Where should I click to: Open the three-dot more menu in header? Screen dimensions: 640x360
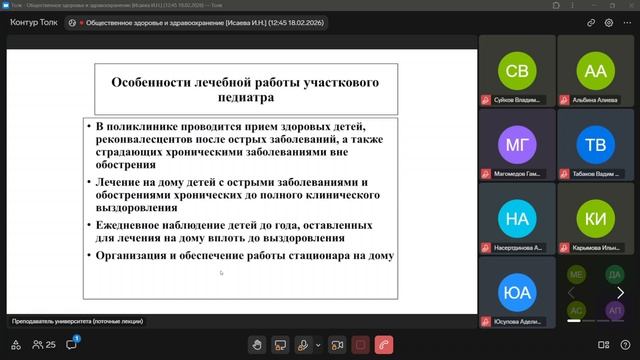tap(627, 23)
